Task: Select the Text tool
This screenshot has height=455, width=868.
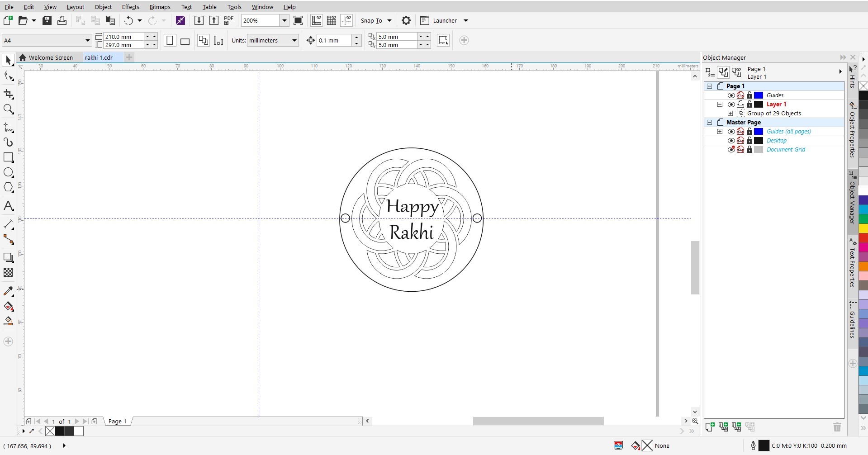Action: coord(8,206)
